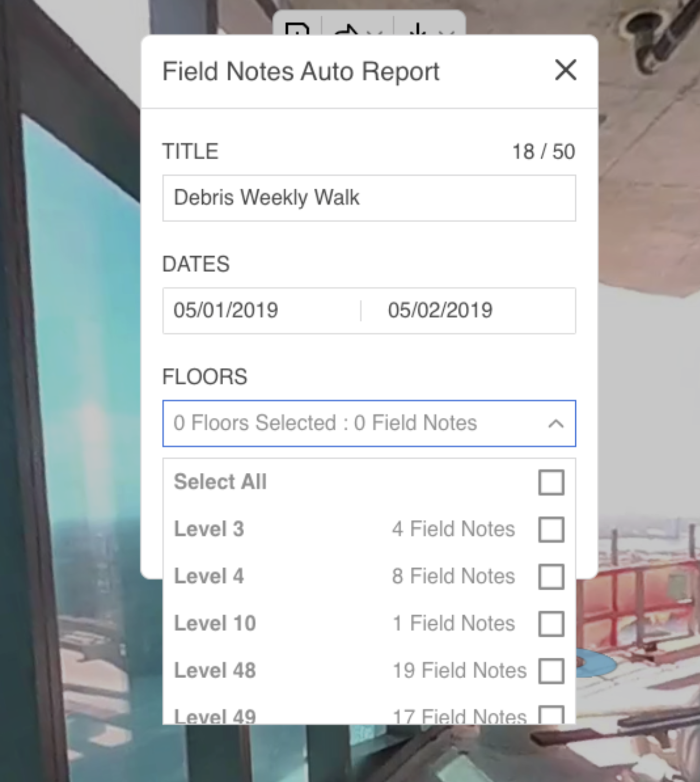Tick the Level 3 checkbox

[x=551, y=529]
